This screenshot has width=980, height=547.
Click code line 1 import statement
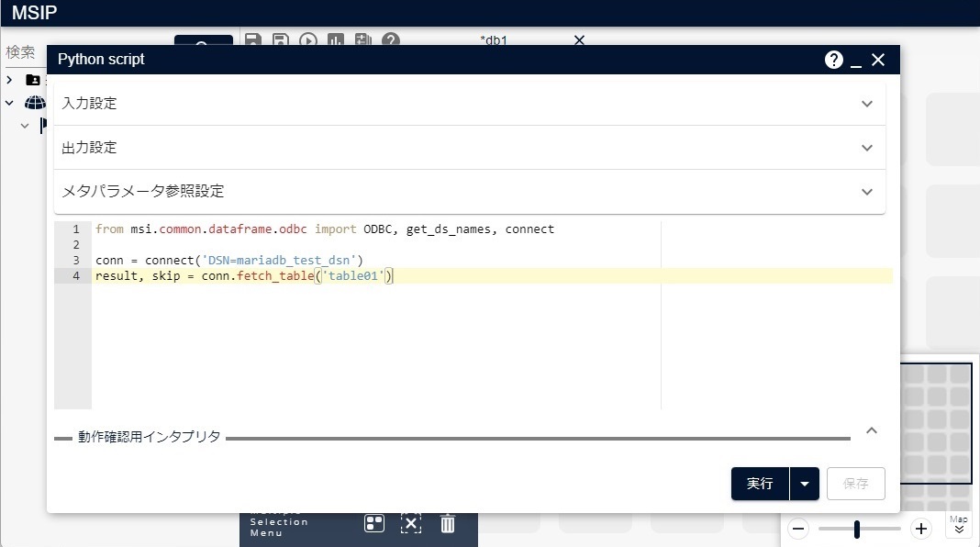coord(325,229)
